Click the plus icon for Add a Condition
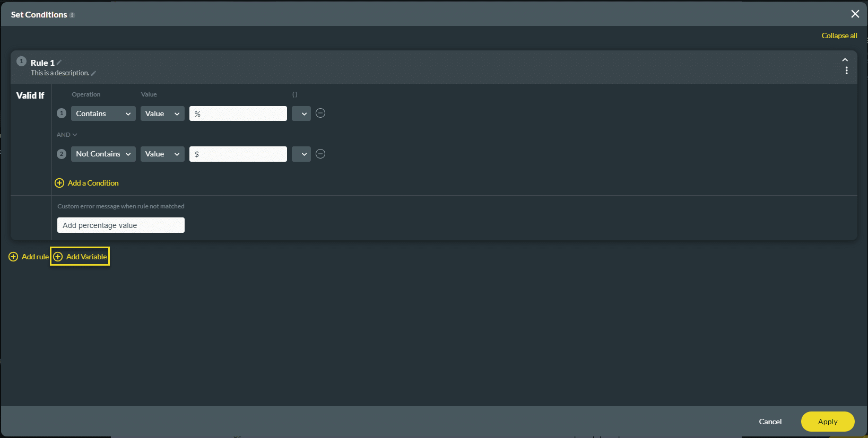The height and width of the screenshot is (438, 868). (59, 183)
